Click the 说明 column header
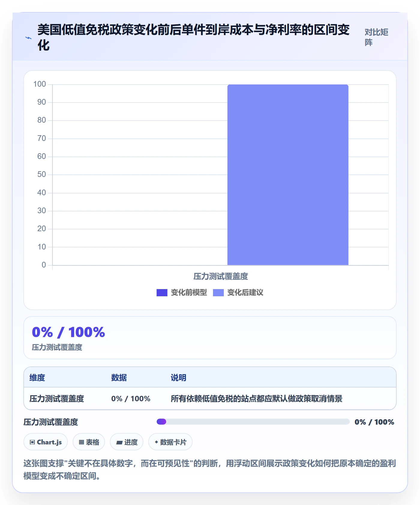Viewport: 420px width, 505px height. 178,378
